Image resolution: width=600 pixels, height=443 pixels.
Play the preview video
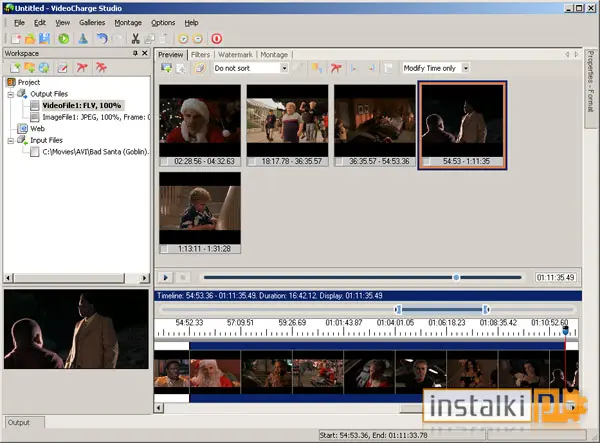166,277
